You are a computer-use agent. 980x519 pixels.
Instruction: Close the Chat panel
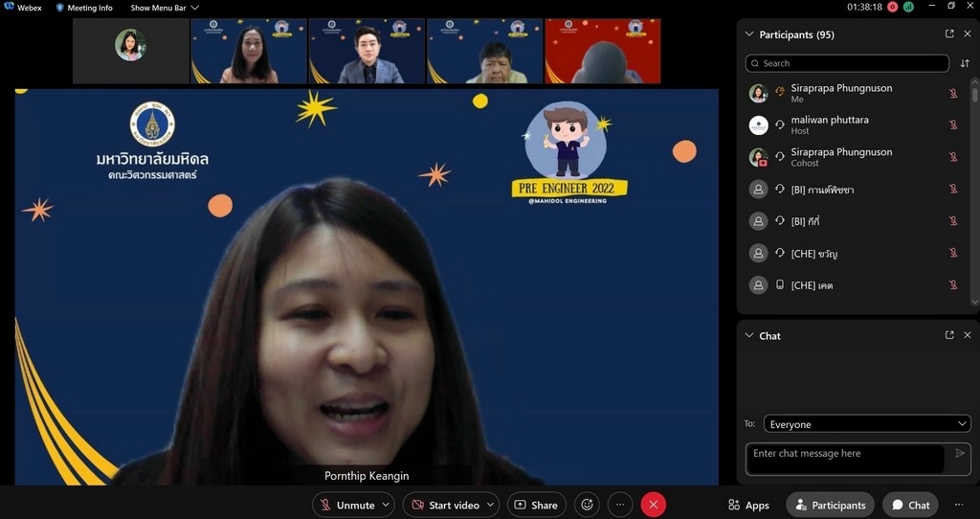pos(968,335)
